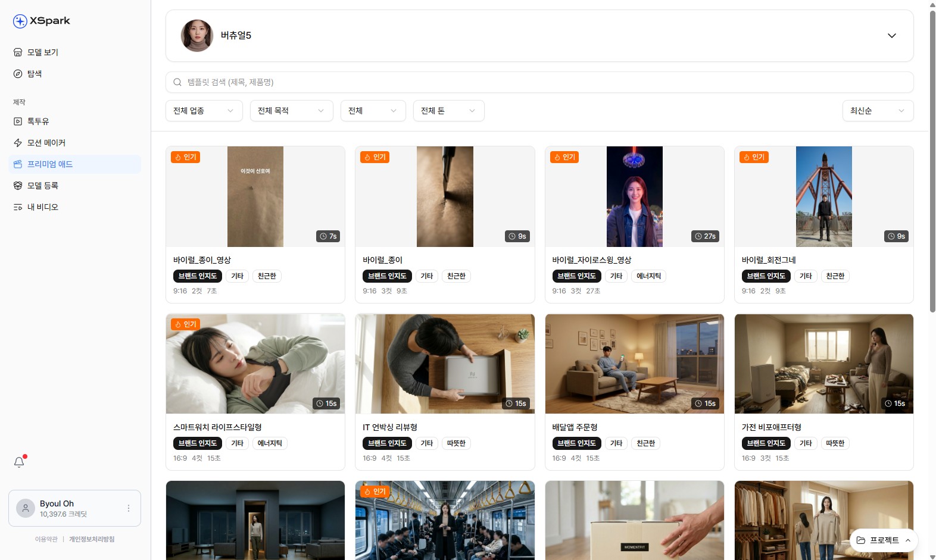The width and height of the screenshot is (936, 560).
Task: Click the 인기 badge on 스마트워치 card
Action: 185,324
